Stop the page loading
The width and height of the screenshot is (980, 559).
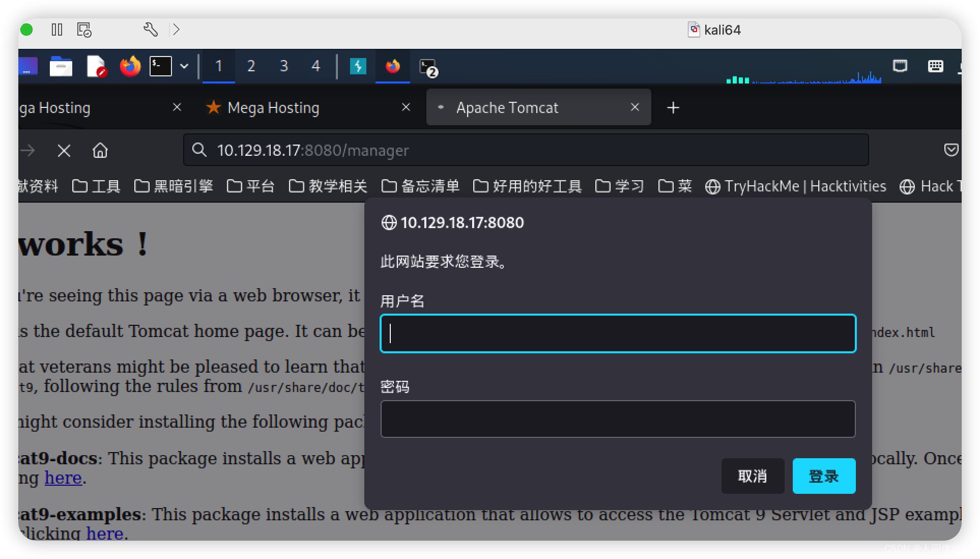pos(64,150)
